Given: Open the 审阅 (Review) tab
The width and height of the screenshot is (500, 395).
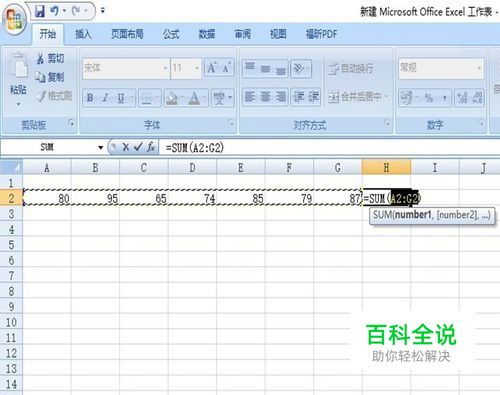Looking at the screenshot, I should pyautogui.click(x=242, y=34).
